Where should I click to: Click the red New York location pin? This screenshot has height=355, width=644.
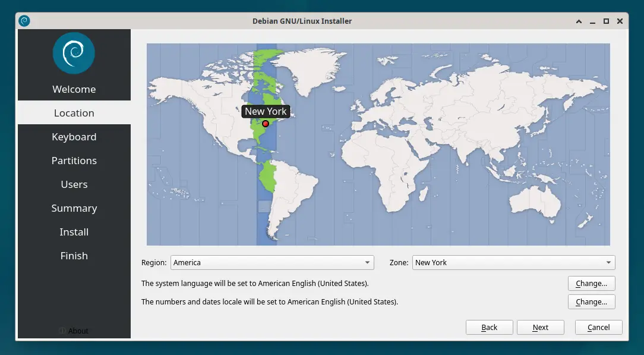[266, 124]
